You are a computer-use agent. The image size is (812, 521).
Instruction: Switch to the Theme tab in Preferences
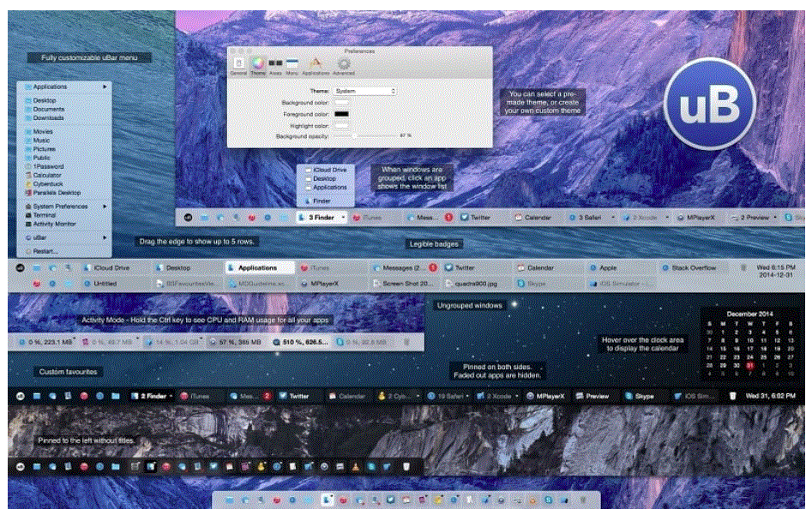257,66
